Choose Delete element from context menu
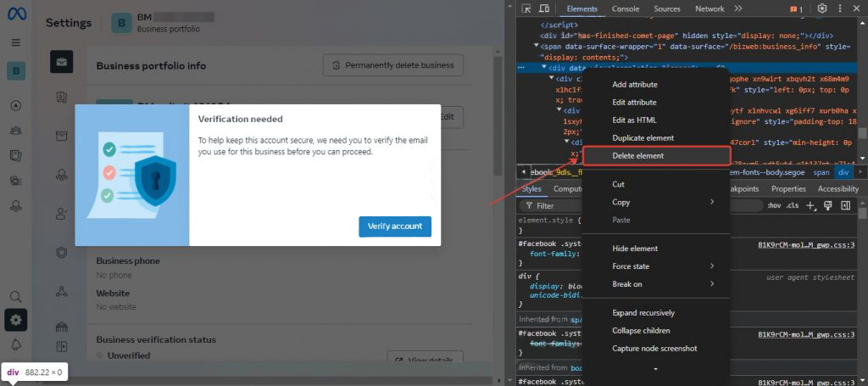 coord(657,155)
